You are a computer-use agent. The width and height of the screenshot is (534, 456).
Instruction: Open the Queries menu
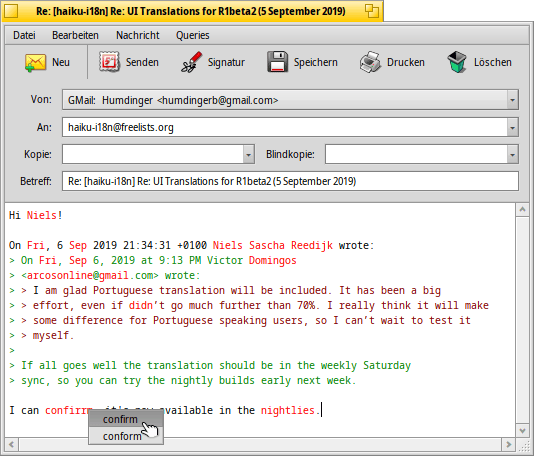193,35
